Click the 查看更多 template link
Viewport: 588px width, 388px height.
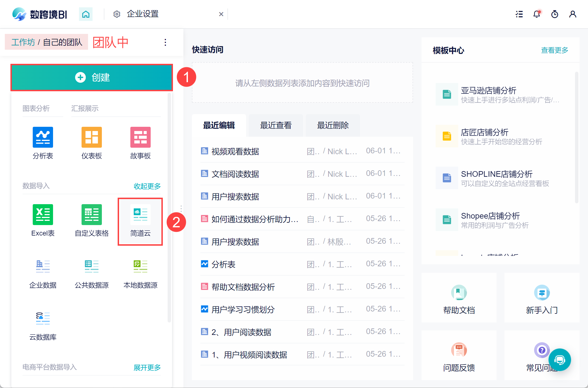tap(554, 50)
